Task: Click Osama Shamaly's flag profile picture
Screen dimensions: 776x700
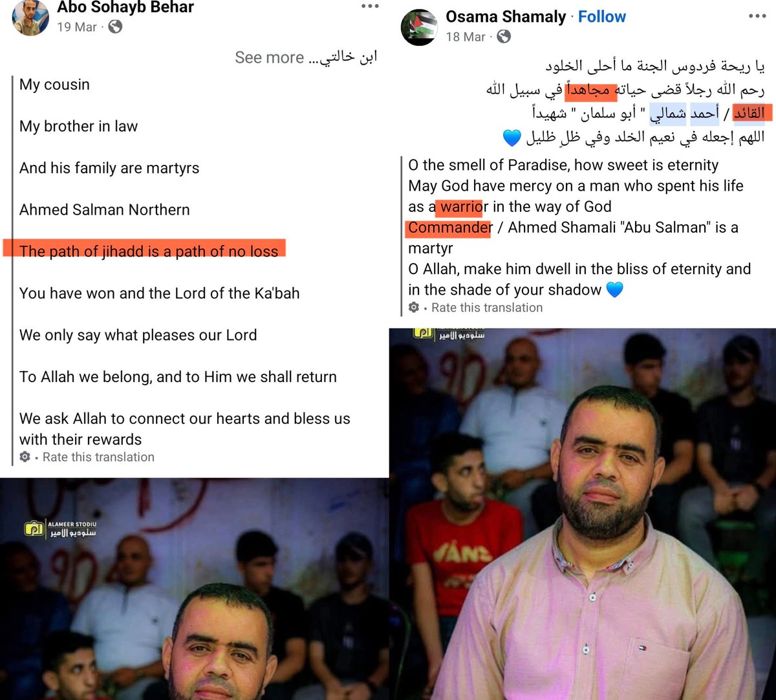Action: [x=418, y=27]
